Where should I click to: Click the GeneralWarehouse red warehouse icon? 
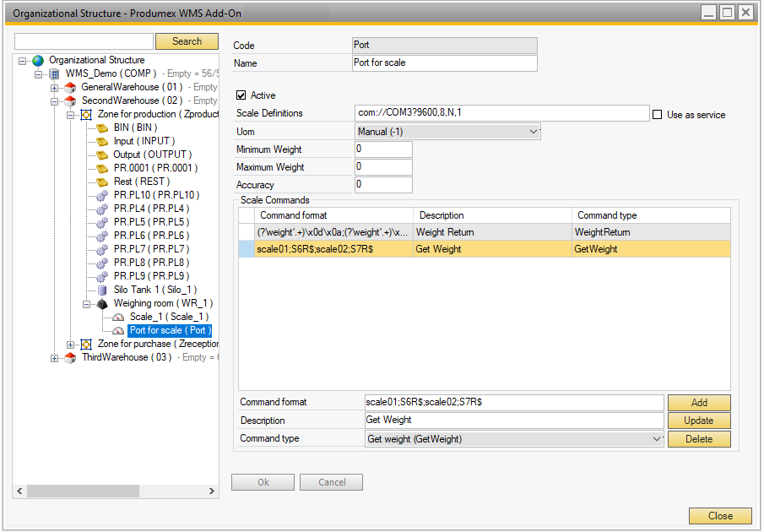tap(70, 87)
